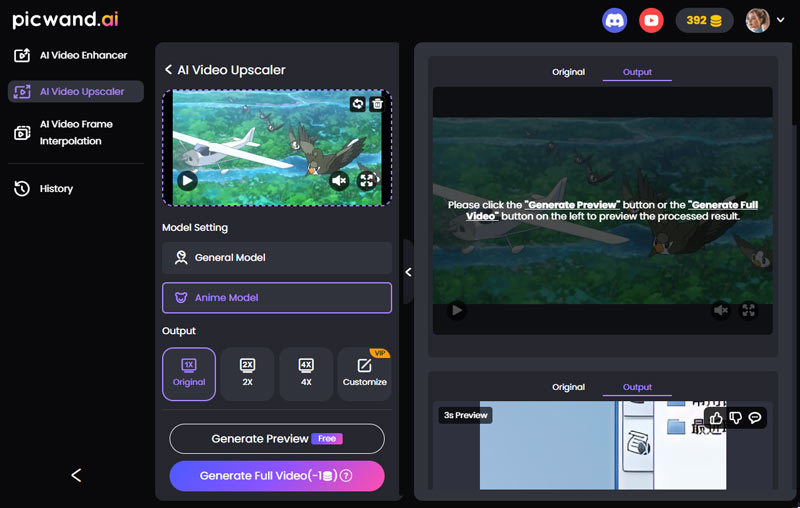Image resolution: width=800 pixels, height=508 pixels.
Task: Choose the 2X output resolution
Action: pos(247,374)
